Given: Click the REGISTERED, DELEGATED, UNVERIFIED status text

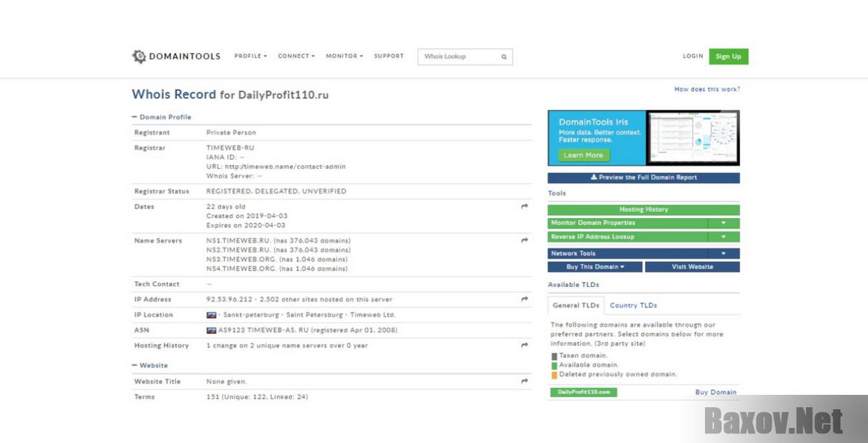Looking at the screenshot, I should point(276,192).
